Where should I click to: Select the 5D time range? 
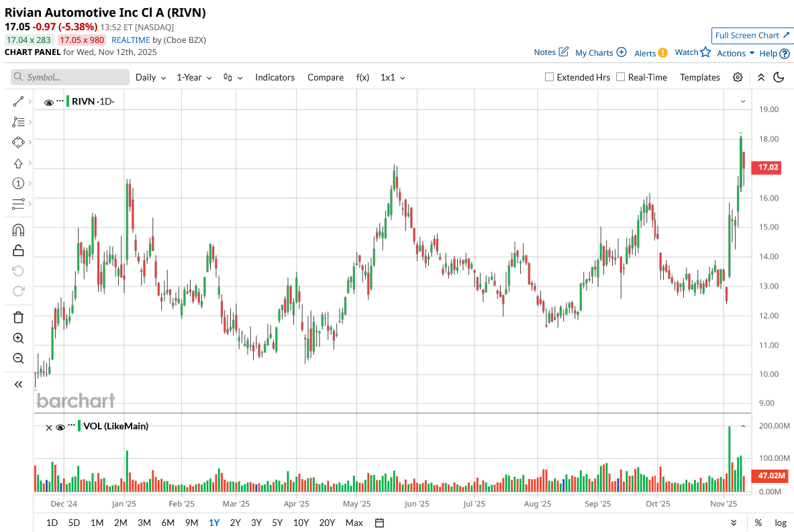(x=74, y=523)
